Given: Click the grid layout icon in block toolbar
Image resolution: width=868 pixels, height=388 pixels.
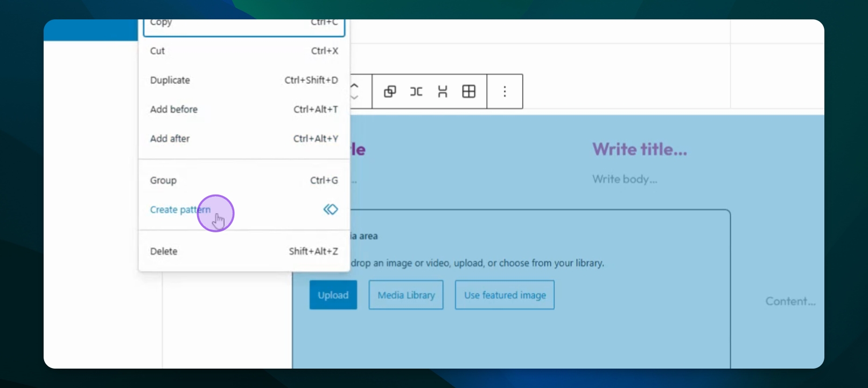Looking at the screenshot, I should coord(469,92).
